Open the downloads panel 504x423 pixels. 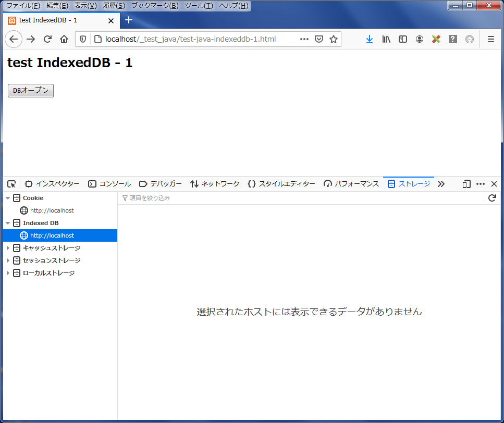pos(370,39)
